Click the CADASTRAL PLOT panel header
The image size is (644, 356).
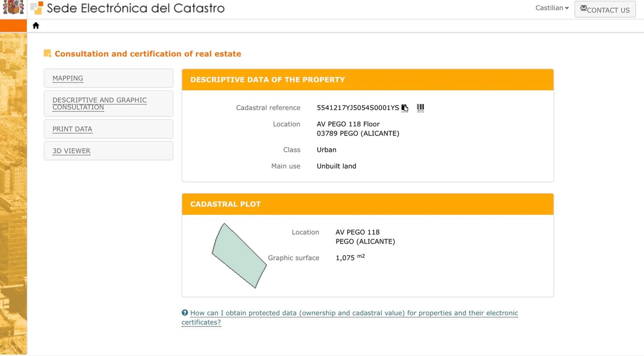tap(225, 204)
